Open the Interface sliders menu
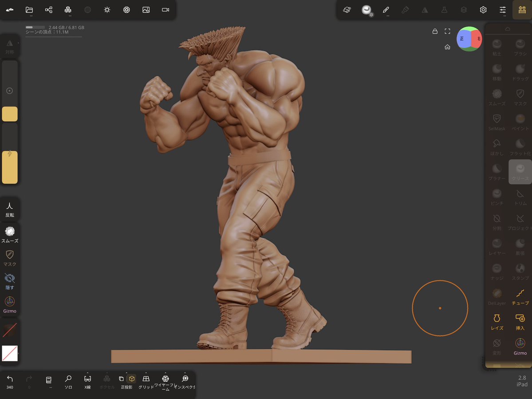Image resolution: width=532 pixels, height=399 pixels. (x=502, y=10)
